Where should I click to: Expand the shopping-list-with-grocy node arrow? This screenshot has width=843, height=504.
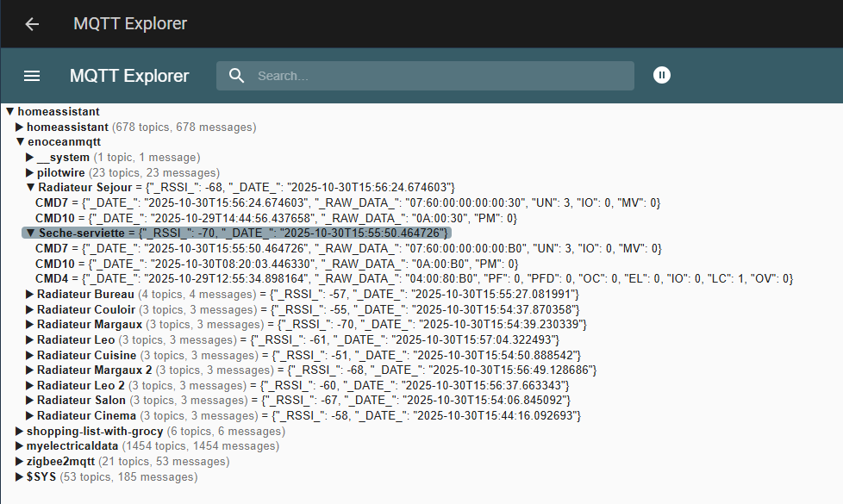click(19, 432)
